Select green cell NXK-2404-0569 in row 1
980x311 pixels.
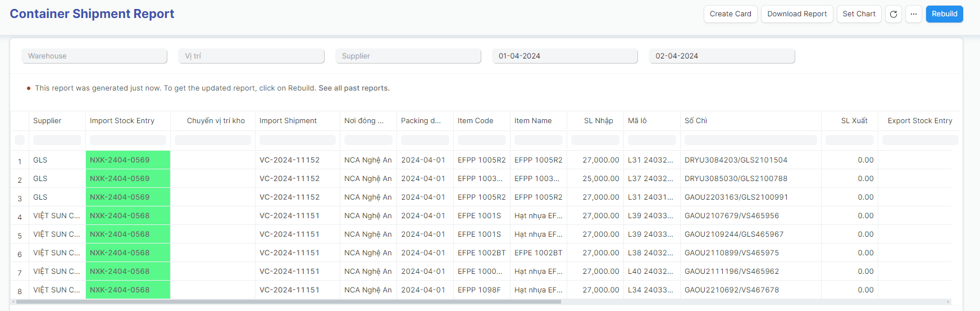coord(127,160)
